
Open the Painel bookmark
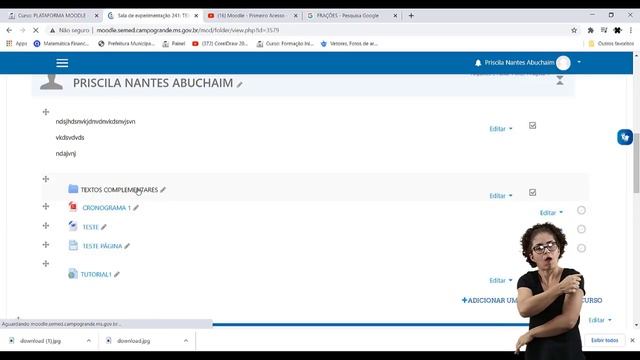click(x=173, y=43)
